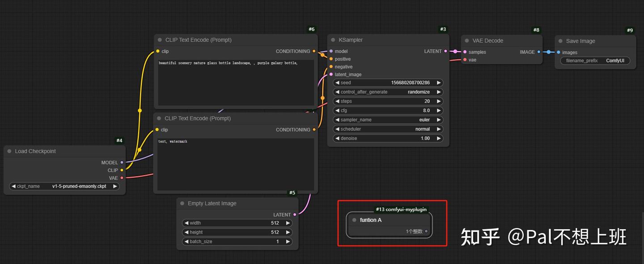Click the CONDITIONING output dot on top CLIP Text Encode

(x=314, y=51)
